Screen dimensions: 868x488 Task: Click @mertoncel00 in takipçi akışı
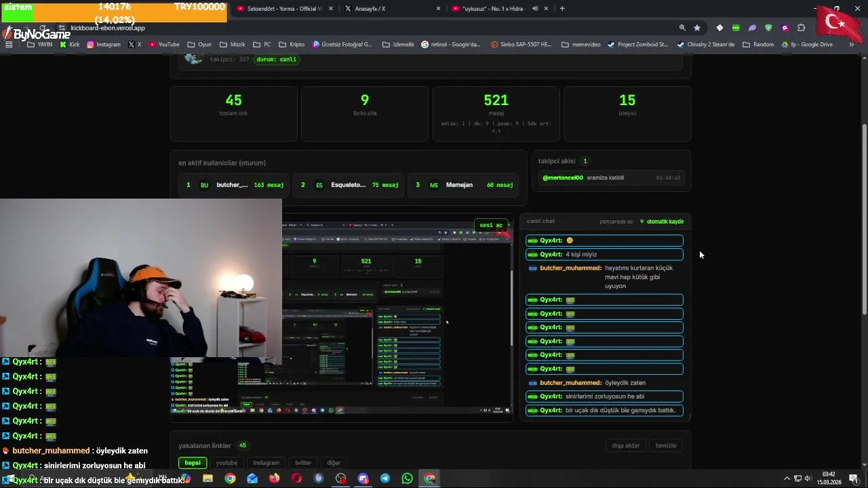tap(563, 178)
